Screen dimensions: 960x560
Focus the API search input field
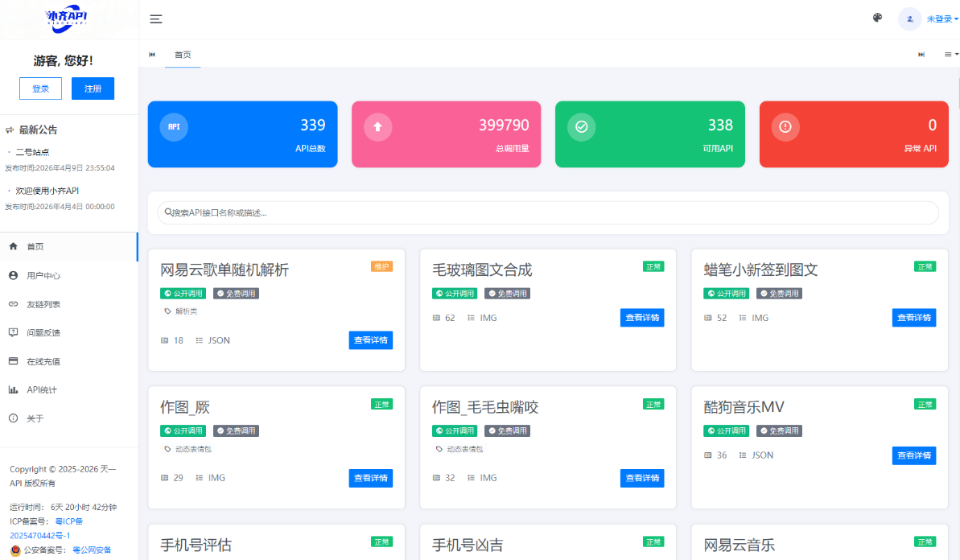(x=548, y=212)
